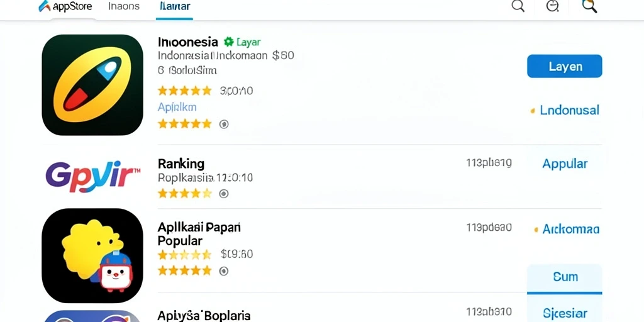This screenshot has height=322, width=644.
Task: Click the dark magnifier icon at far right
Action: (x=589, y=6)
